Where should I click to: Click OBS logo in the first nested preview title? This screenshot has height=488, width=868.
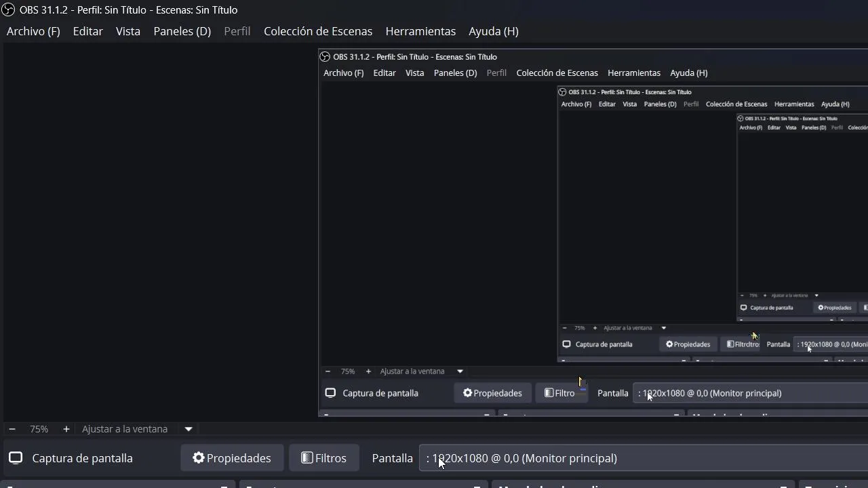coord(325,57)
